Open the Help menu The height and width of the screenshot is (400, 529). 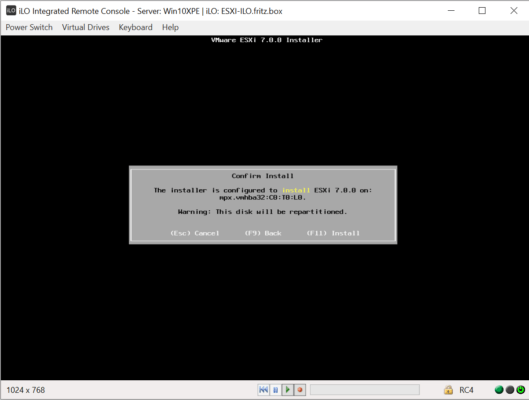(170, 27)
